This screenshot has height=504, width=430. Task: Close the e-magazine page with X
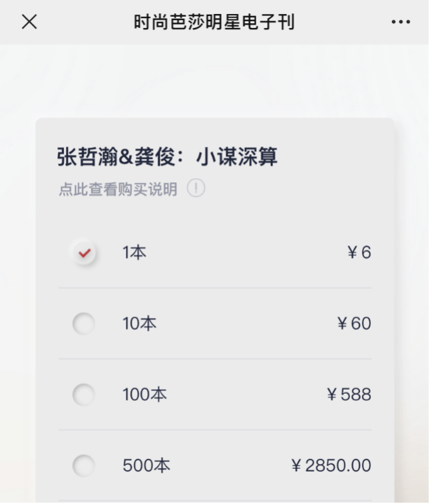coord(29,22)
